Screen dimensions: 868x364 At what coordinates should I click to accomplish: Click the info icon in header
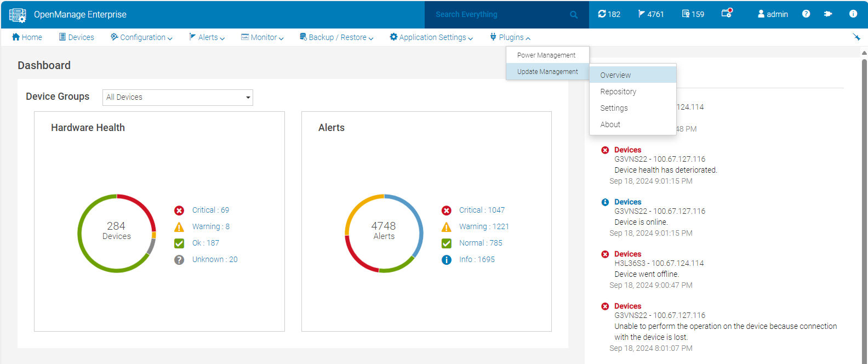pyautogui.click(x=853, y=14)
